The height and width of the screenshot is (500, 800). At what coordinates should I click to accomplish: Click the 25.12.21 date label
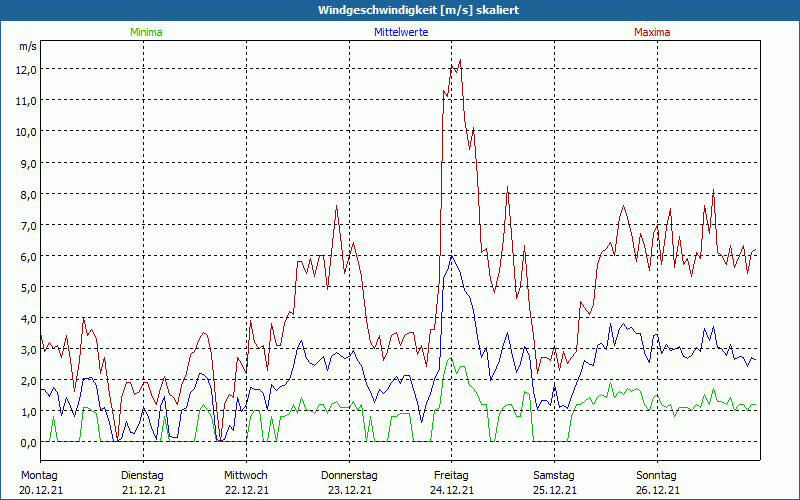554,490
